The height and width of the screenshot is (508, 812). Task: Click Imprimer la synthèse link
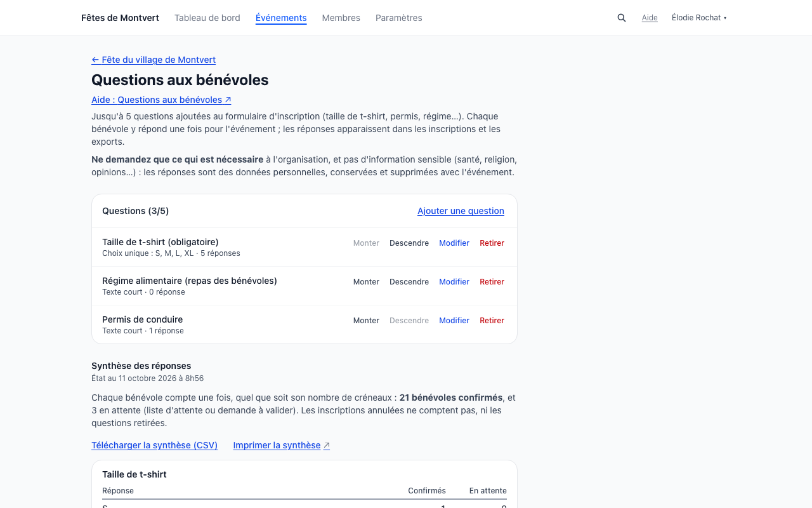281,445
